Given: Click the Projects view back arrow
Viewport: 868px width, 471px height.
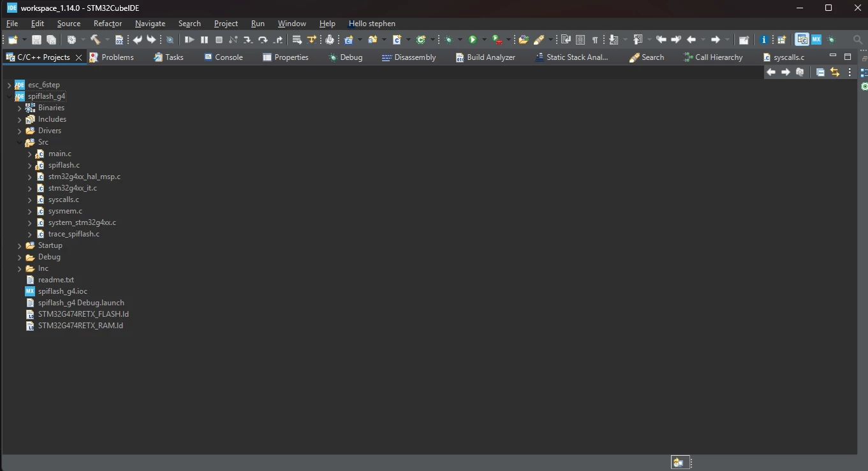Looking at the screenshot, I should tap(771, 72).
